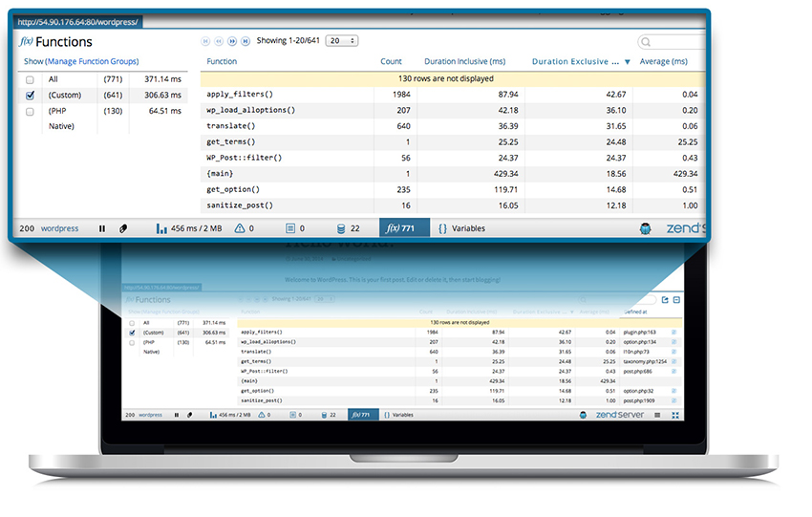Go to next page of function results
The width and height of the screenshot is (812, 517).
(232, 41)
